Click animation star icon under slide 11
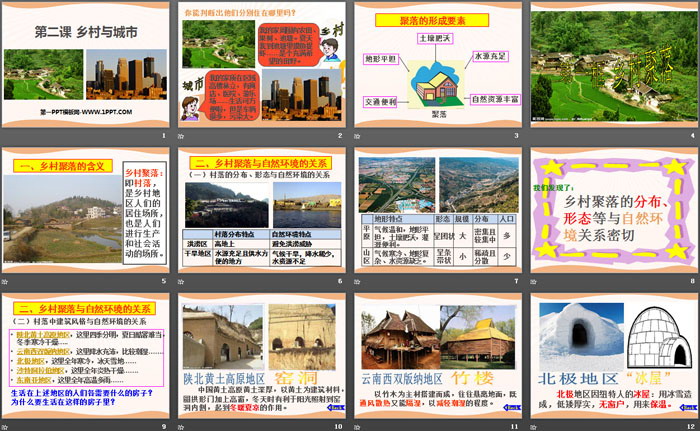Screen dimensions: 700x431 tap(357, 427)
